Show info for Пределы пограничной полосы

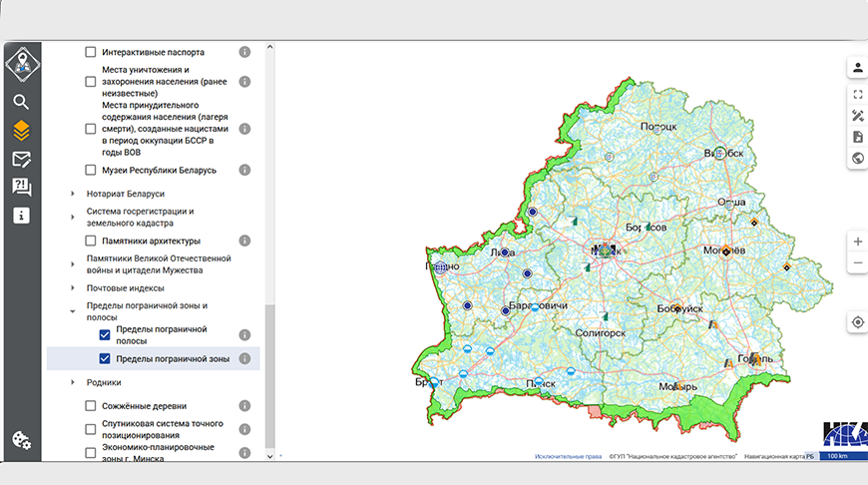click(244, 335)
